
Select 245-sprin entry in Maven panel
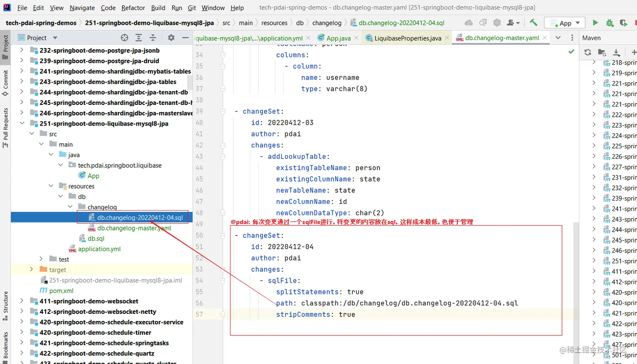pos(624,240)
